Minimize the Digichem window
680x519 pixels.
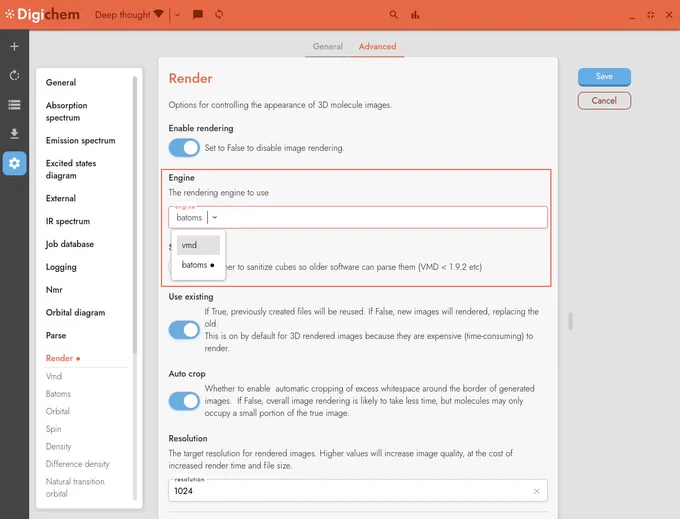pos(632,16)
